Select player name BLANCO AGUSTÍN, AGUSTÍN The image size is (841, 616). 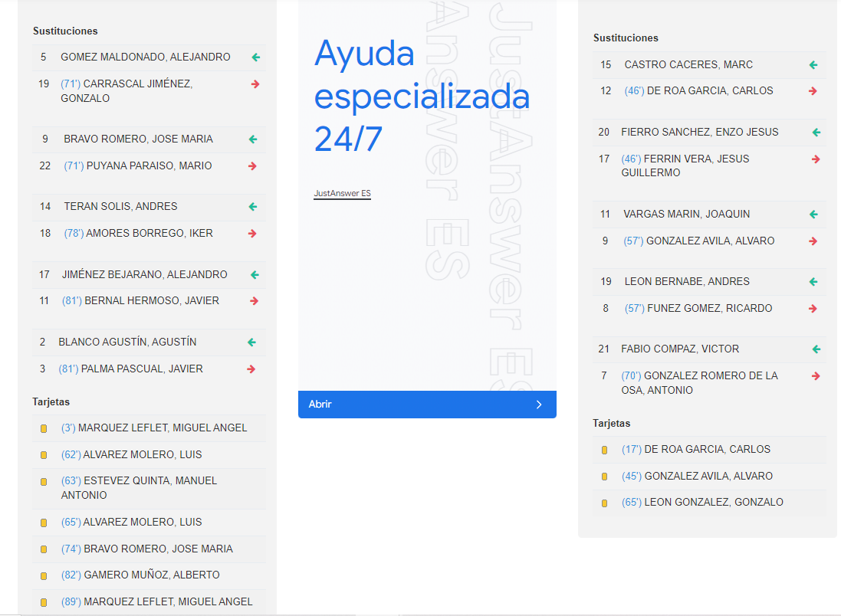[x=128, y=342]
